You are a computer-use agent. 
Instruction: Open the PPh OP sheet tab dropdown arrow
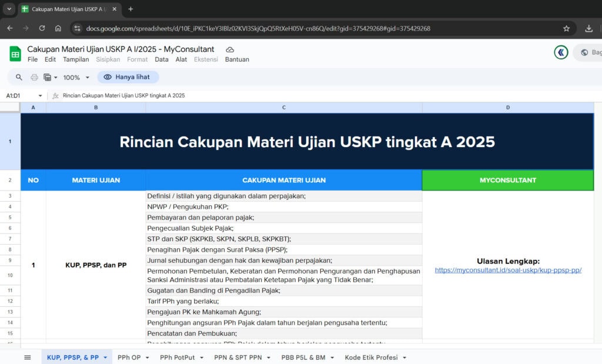pyautogui.click(x=145, y=358)
